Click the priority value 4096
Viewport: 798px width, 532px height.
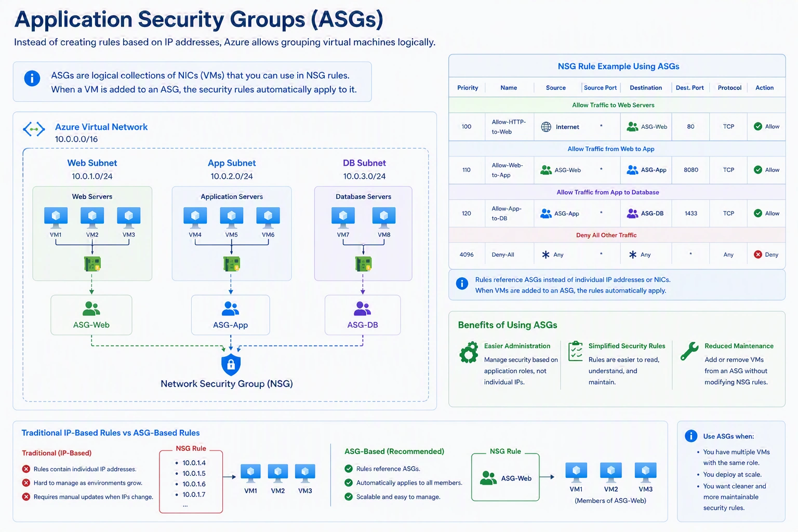467,255
